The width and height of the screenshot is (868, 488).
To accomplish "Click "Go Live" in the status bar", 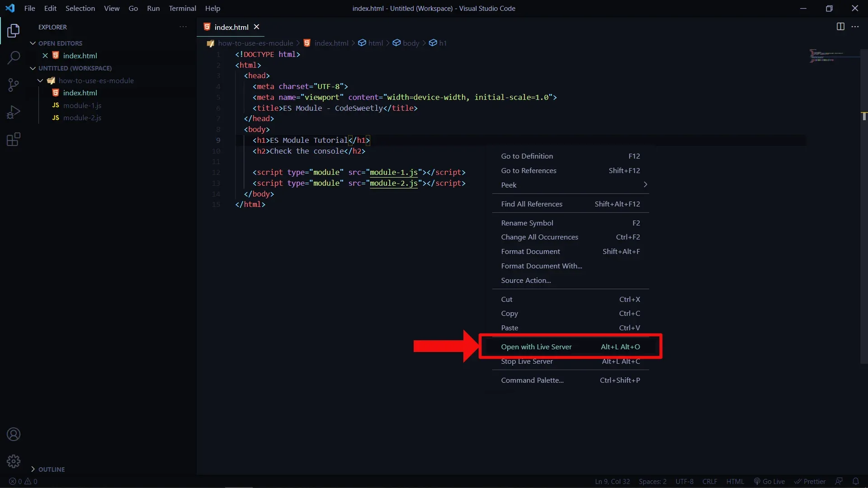I will [x=769, y=481].
